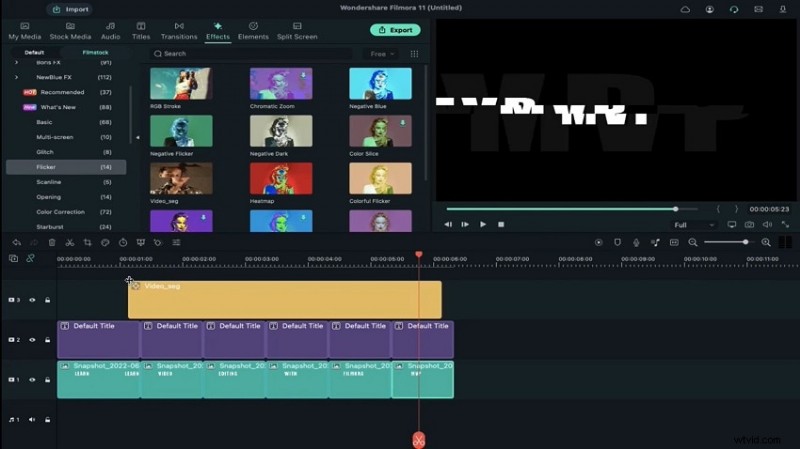Open the cloud icon in title bar
This screenshot has height=449, width=800.
(x=685, y=9)
